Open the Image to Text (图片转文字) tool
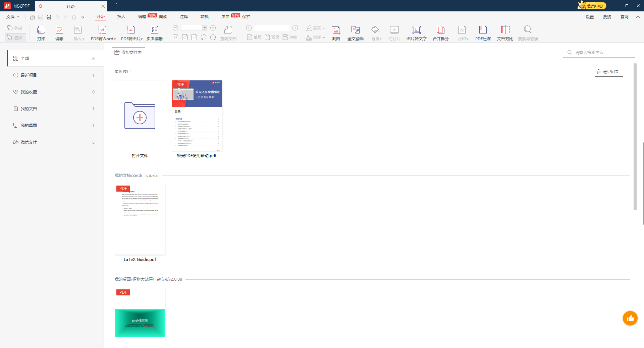Screen dimensions: 644x348 [416, 33]
